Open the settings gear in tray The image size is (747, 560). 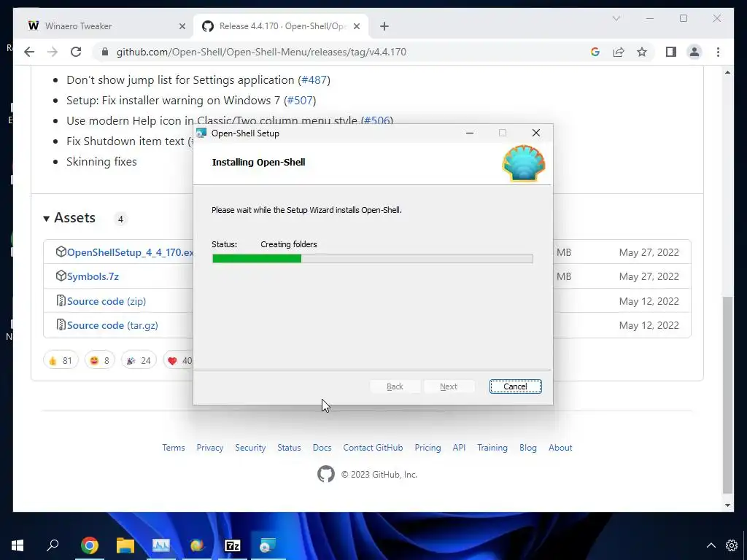coord(732,545)
